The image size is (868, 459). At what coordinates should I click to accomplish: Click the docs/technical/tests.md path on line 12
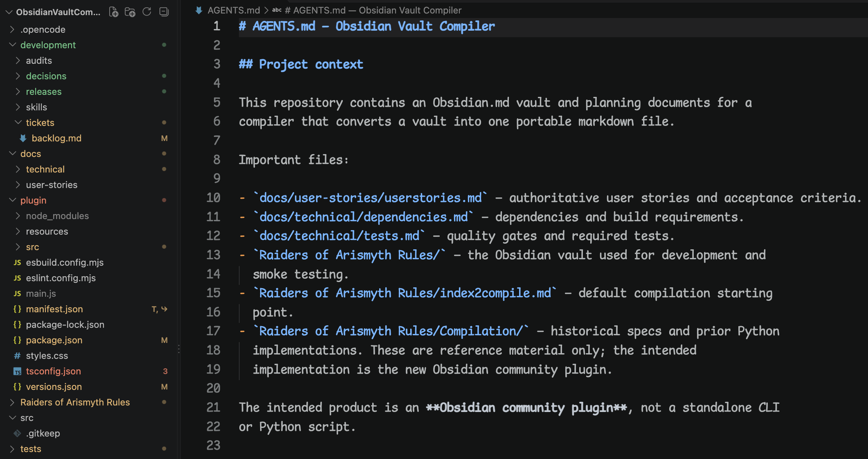point(340,236)
